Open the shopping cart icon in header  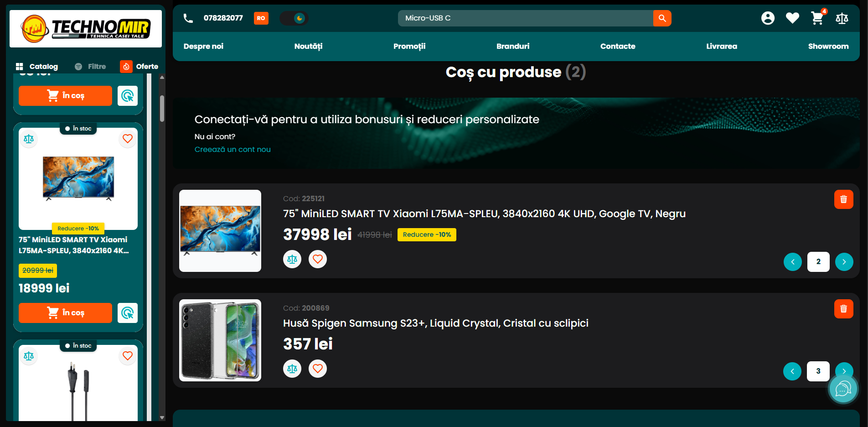(817, 18)
